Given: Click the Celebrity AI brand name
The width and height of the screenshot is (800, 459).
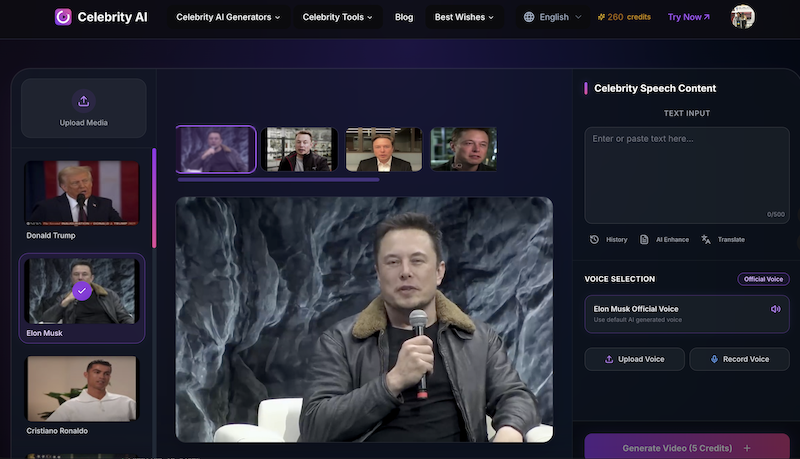Looking at the screenshot, I should (x=112, y=17).
